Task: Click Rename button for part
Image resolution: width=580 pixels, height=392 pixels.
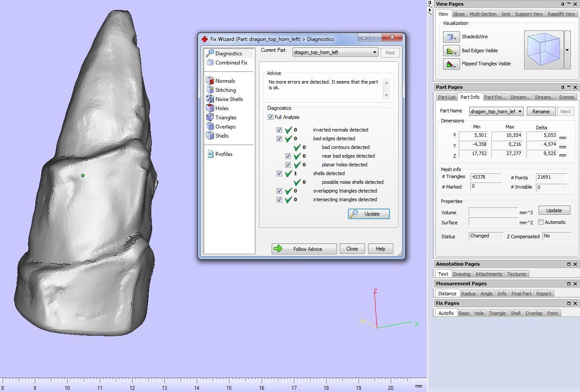Action: pyautogui.click(x=541, y=112)
